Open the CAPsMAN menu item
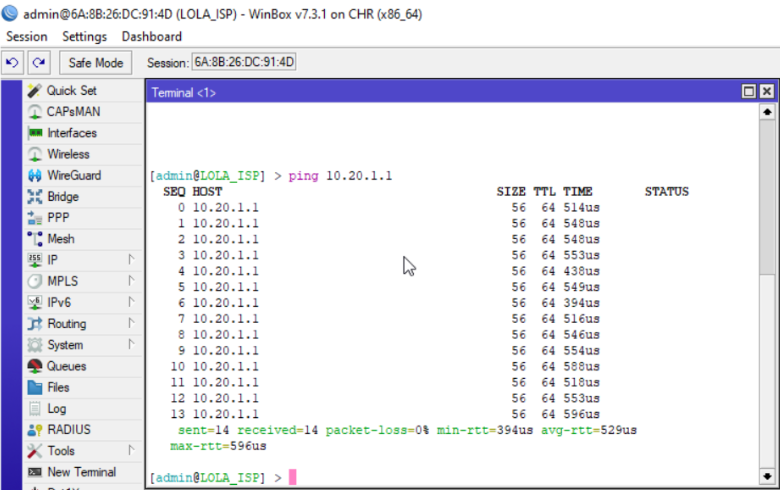 [74, 112]
